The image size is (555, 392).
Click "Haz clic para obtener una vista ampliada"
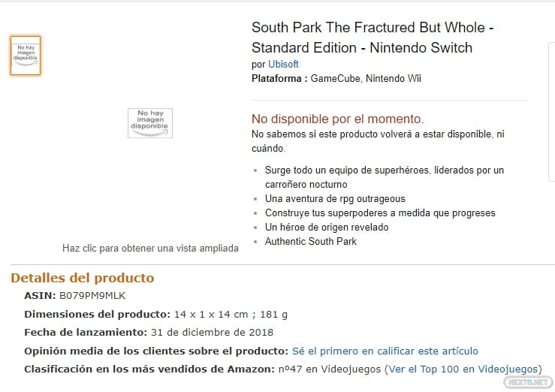click(150, 248)
